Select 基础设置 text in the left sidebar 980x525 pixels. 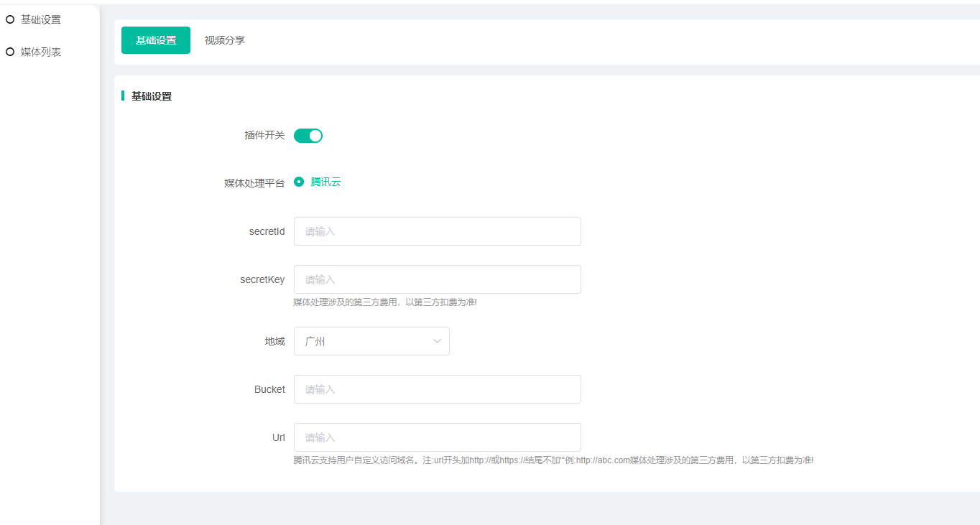tap(41, 19)
